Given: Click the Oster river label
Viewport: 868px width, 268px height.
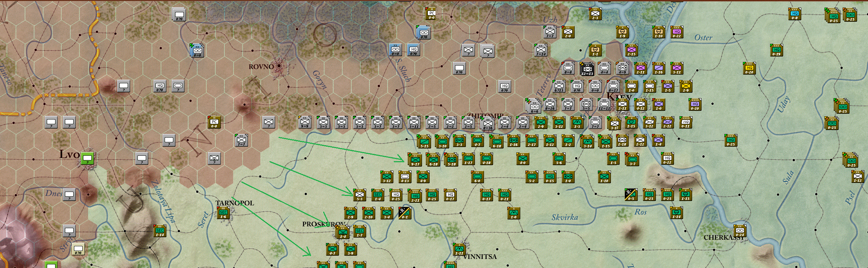Looking at the screenshot, I should pos(703,37).
